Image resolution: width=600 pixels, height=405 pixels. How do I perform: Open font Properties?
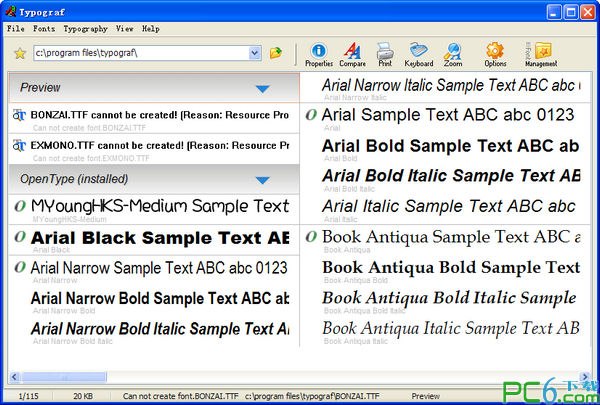[x=319, y=55]
